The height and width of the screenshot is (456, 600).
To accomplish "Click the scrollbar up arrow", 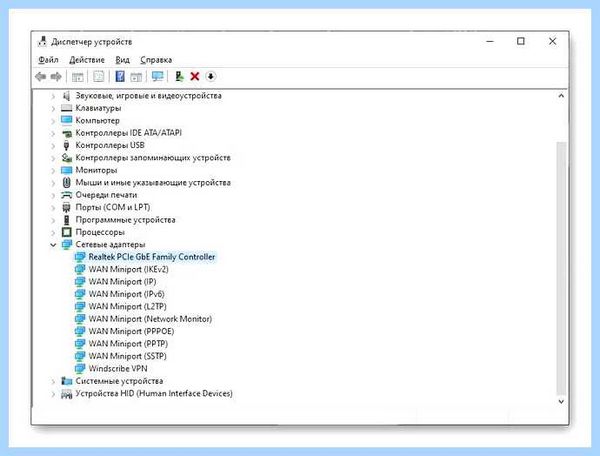I will coord(561,96).
